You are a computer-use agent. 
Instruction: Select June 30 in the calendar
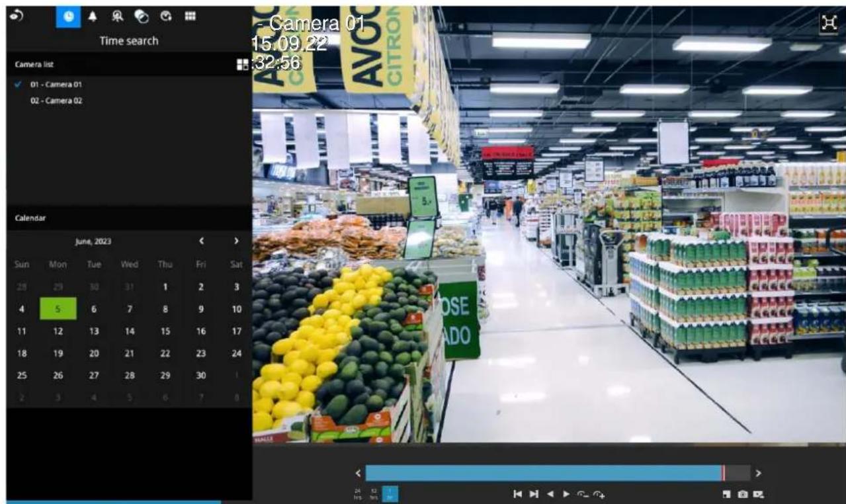point(201,375)
